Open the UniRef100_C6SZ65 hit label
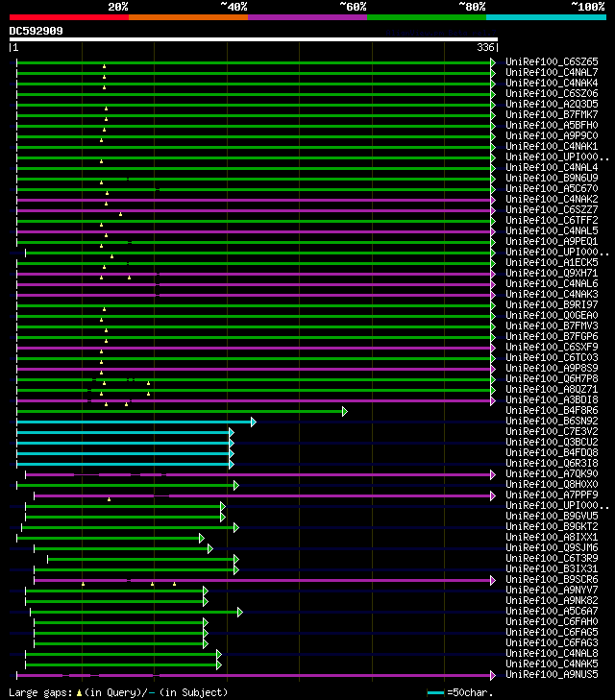 click(x=552, y=61)
